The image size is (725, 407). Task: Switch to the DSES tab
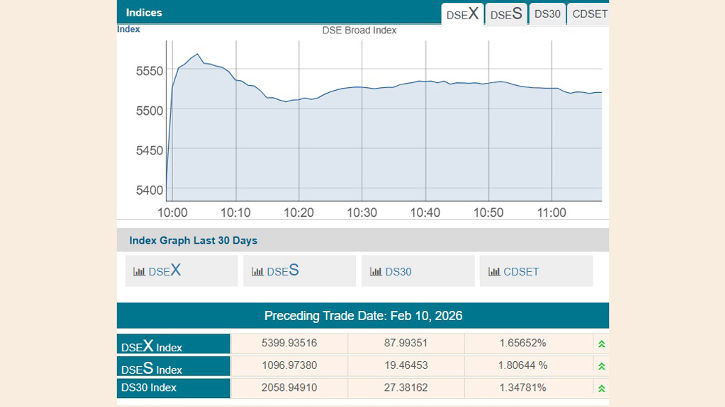[x=506, y=14]
